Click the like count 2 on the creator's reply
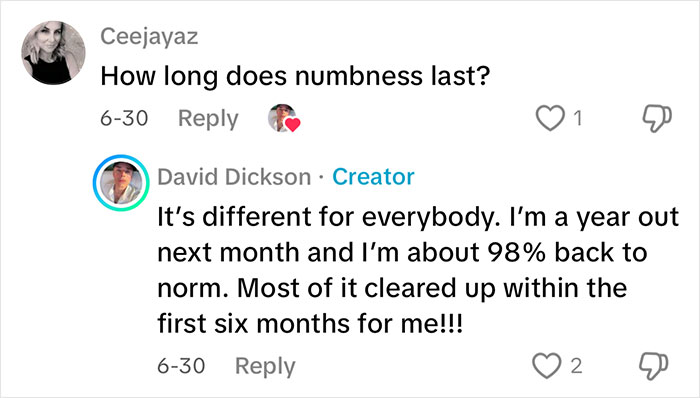This screenshot has height=398, width=700. click(x=576, y=366)
